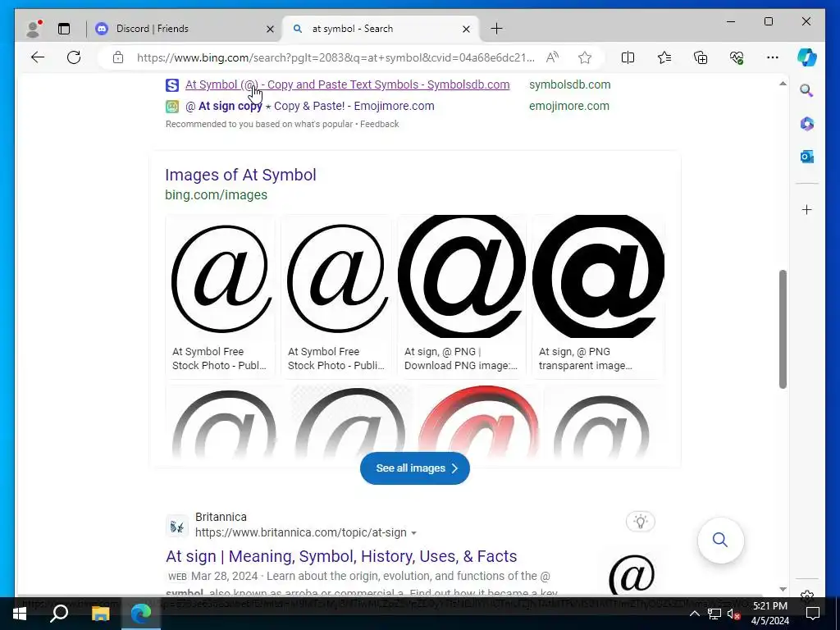Open the muted volume tray icon
This screenshot has width=840, height=630.
[x=734, y=614]
